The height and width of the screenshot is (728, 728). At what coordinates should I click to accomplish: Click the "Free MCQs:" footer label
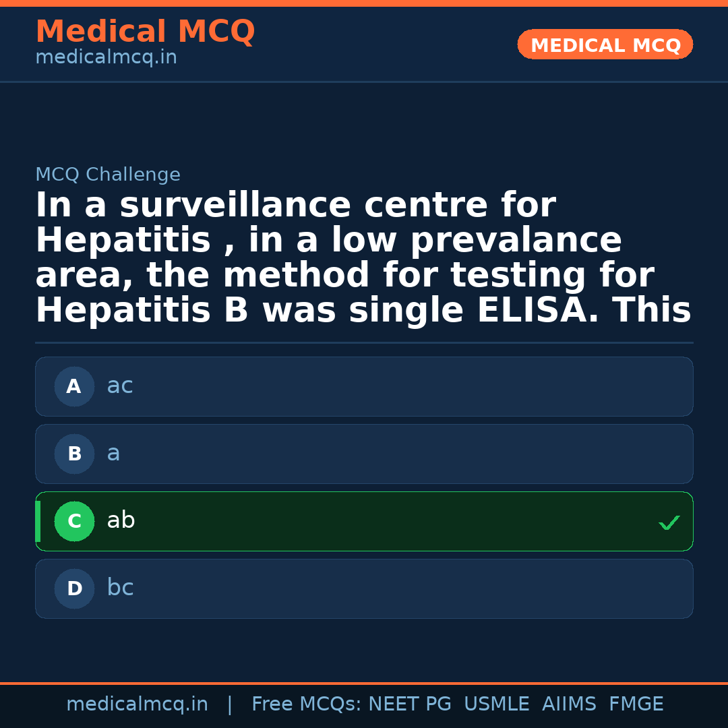pyautogui.click(x=306, y=704)
